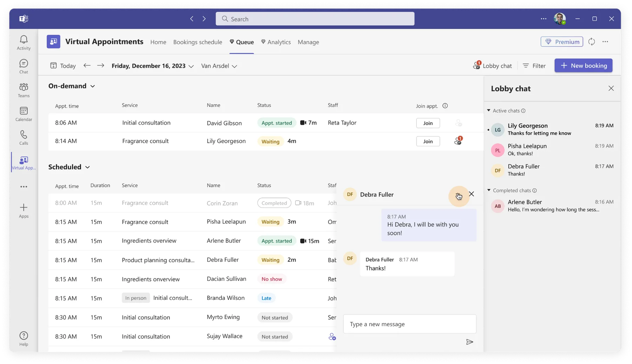The height and width of the screenshot is (364, 632).
Task: Click the Duration column header
Action: coord(100,186)
